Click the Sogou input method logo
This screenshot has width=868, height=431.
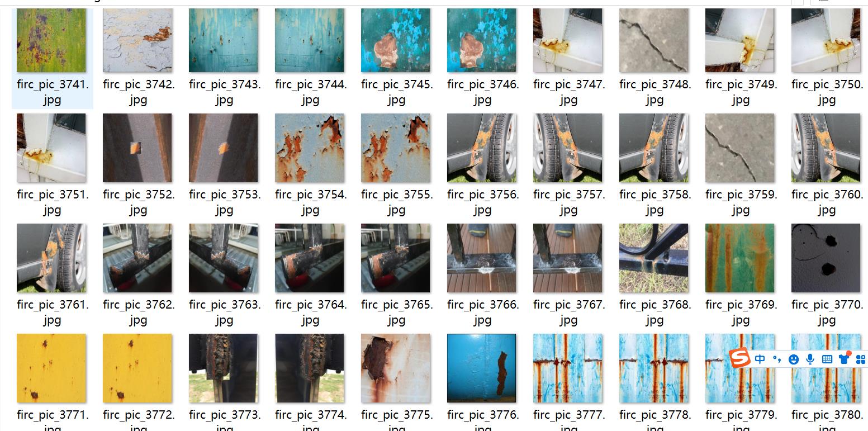(739, 358)
